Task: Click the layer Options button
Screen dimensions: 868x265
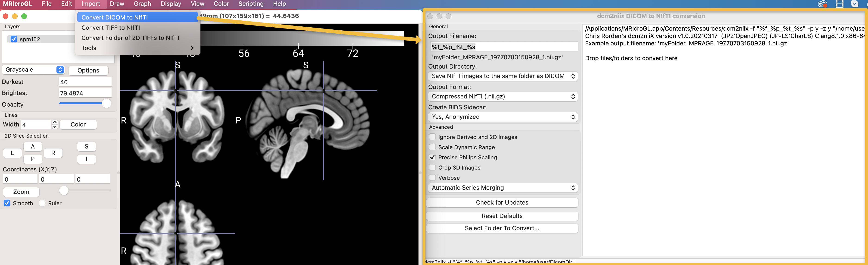Action: click(88, 70)
